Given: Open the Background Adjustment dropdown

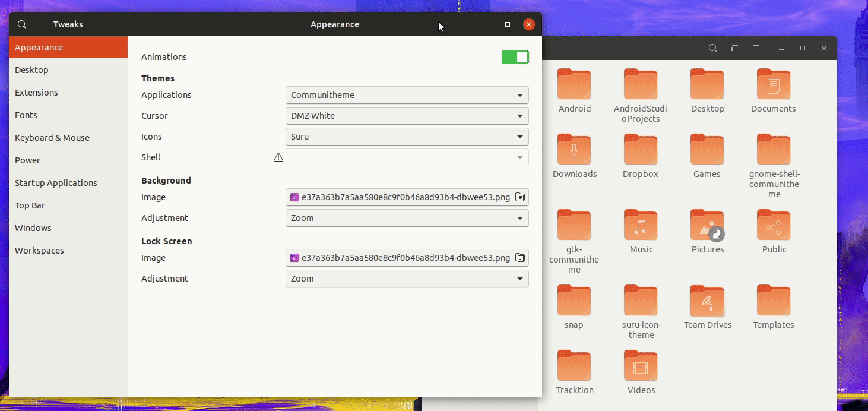Looking at the screenshot, I should tap(407, 218).
